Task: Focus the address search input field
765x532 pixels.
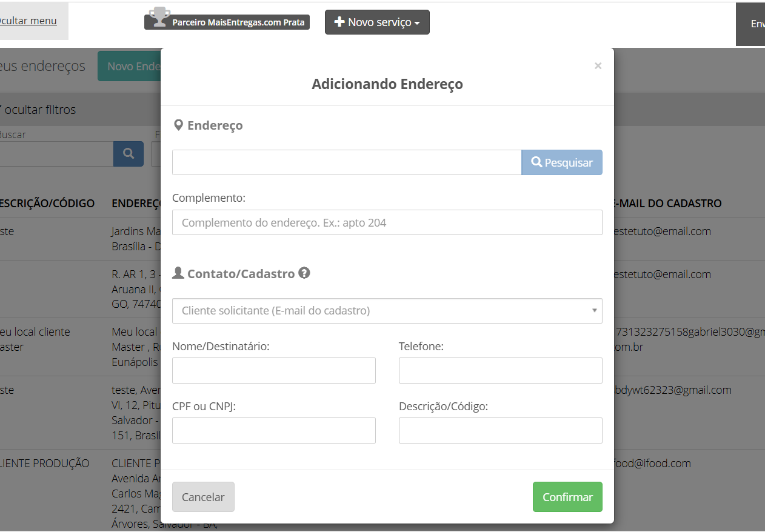Action: [x=347, y=162]
